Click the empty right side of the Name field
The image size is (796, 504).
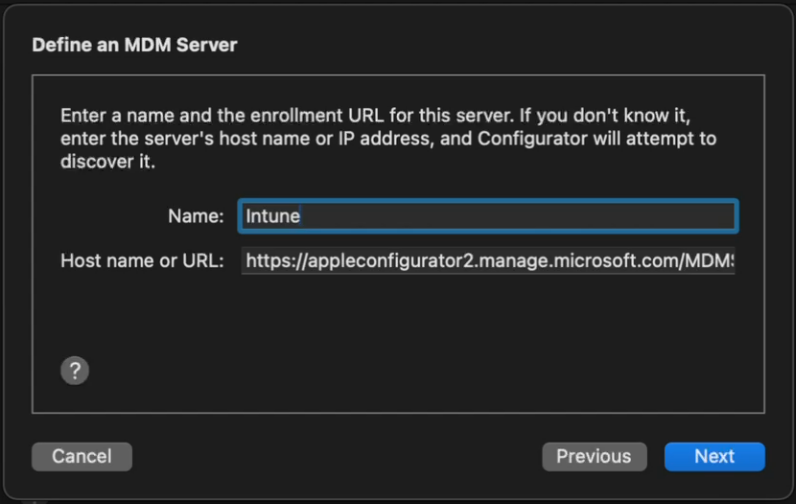[x=600, y=216]
